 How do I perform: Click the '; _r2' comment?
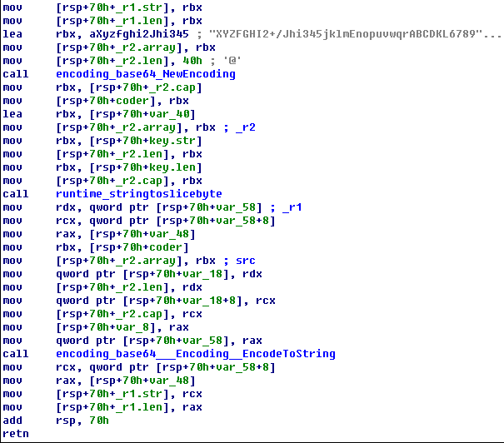tap(239, 127)
